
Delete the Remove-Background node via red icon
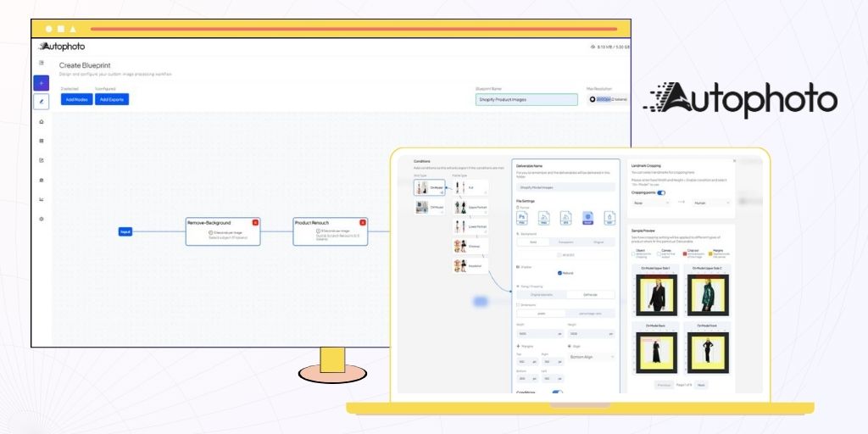coord(255,222)
